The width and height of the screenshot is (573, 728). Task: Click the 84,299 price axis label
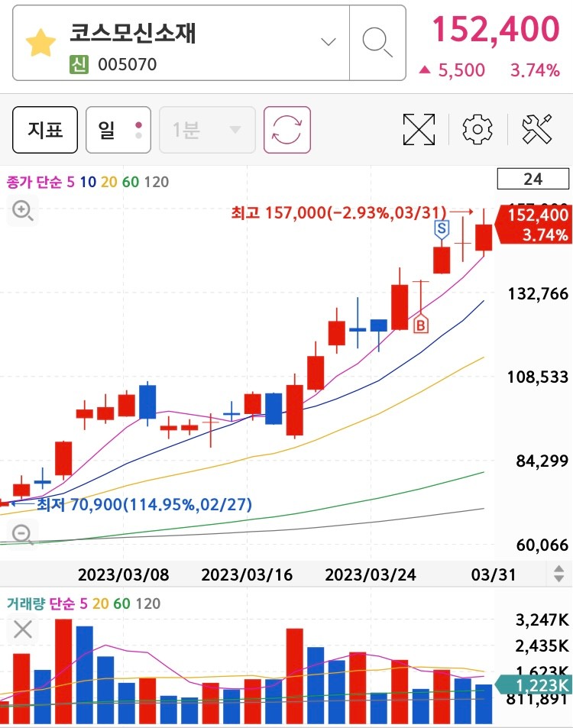(x=542, y=461)
